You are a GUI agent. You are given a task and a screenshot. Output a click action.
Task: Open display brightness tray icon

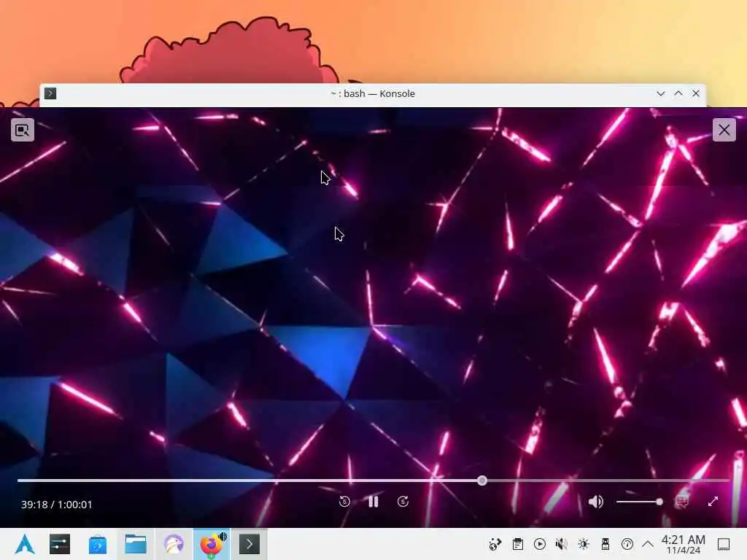pos(584,544)
